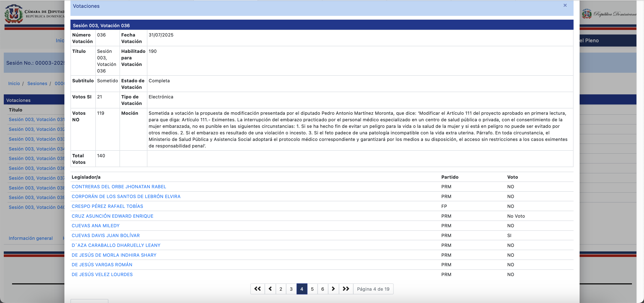
Task: Switch to Información general tab
Action: pyautogui.click(x=31, y=238)
